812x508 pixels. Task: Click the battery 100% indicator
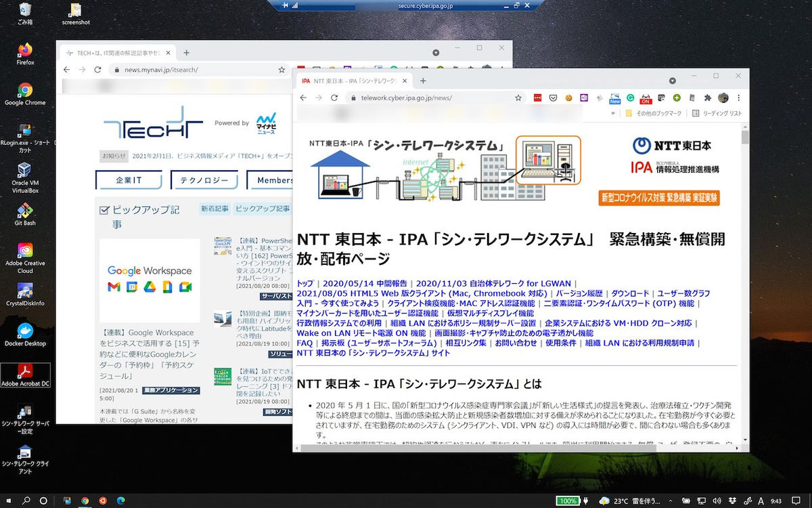coord(568,501)
